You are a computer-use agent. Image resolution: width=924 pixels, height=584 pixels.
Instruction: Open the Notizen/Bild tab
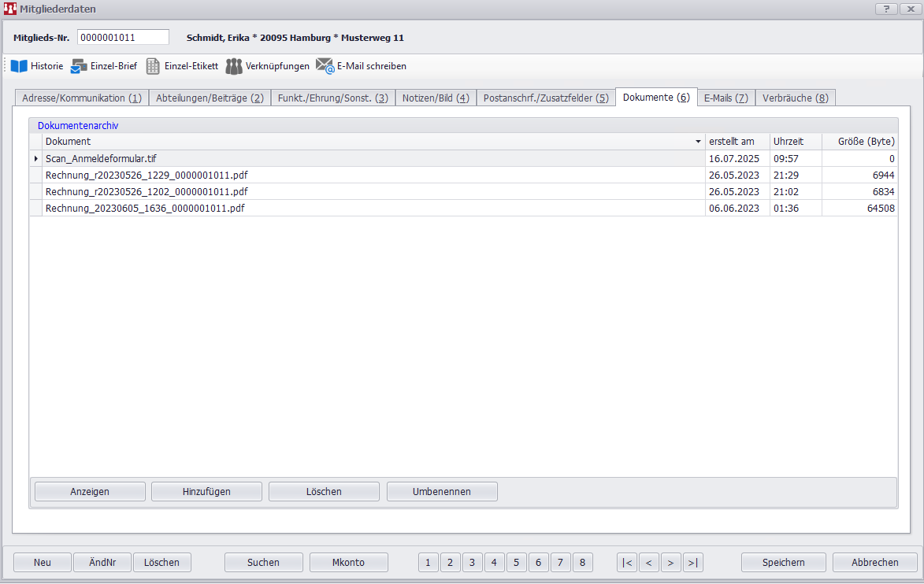435,98
